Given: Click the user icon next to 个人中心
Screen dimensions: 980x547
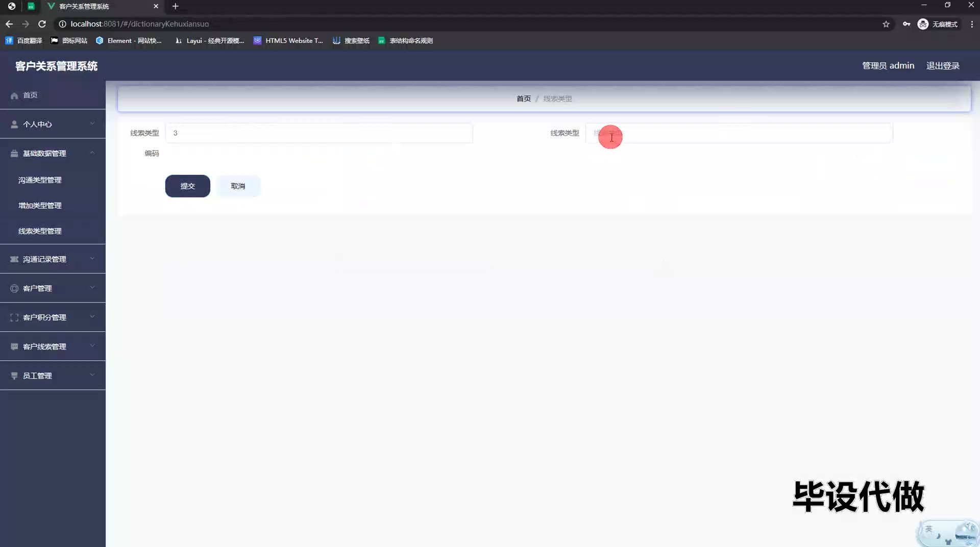Looking at the screenshot, I should pos(14,125).
